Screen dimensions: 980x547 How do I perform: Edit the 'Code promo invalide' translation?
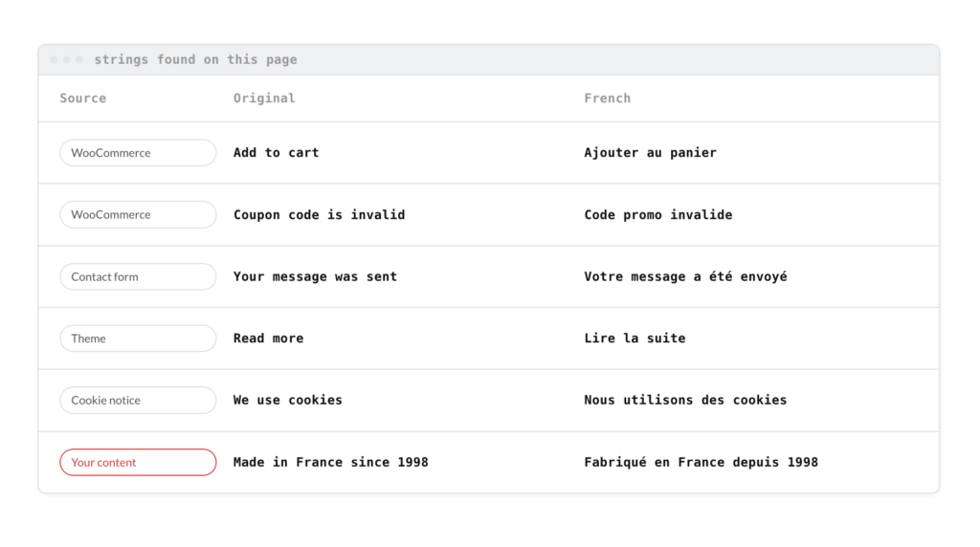click(658, 215)
